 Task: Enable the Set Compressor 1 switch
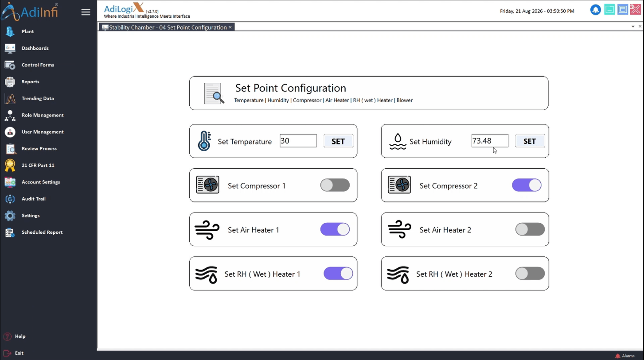335,185
